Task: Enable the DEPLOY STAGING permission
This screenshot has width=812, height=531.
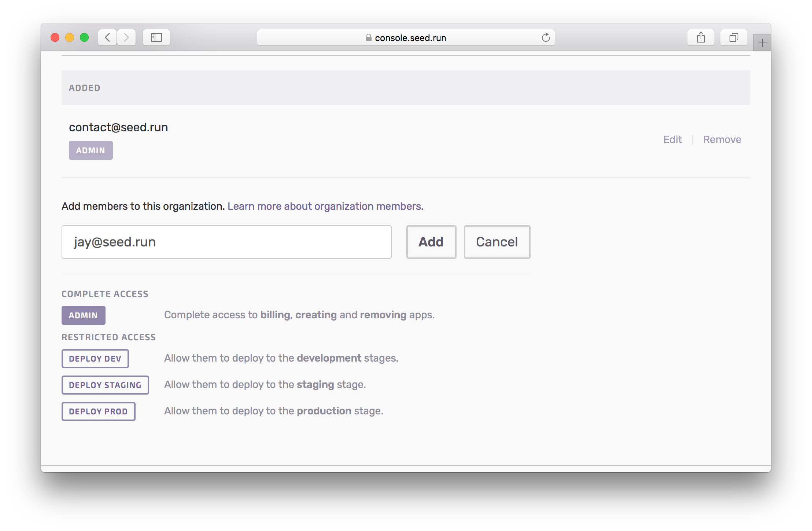Action: click(x=105, y=385)
